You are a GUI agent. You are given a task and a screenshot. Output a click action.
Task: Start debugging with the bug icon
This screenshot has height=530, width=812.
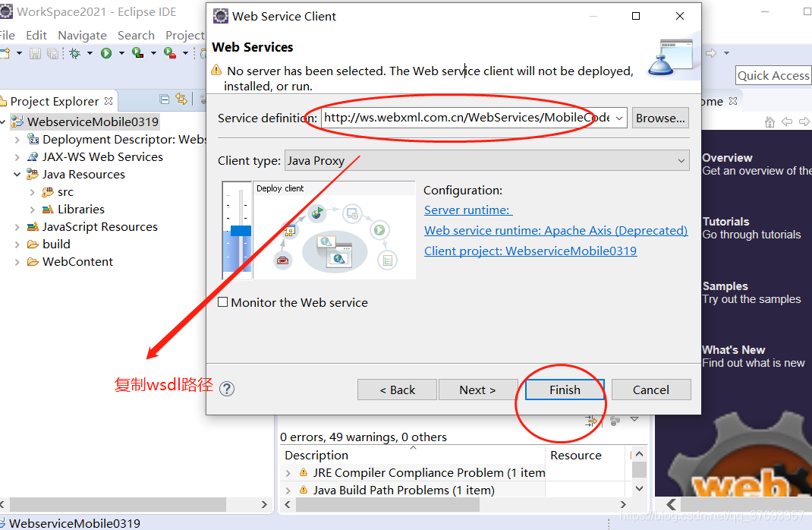coord(75,53)
